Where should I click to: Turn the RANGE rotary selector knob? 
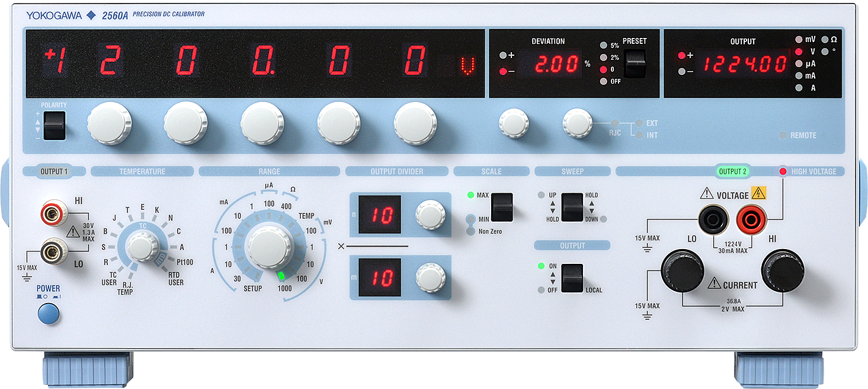tap(270, 247)
